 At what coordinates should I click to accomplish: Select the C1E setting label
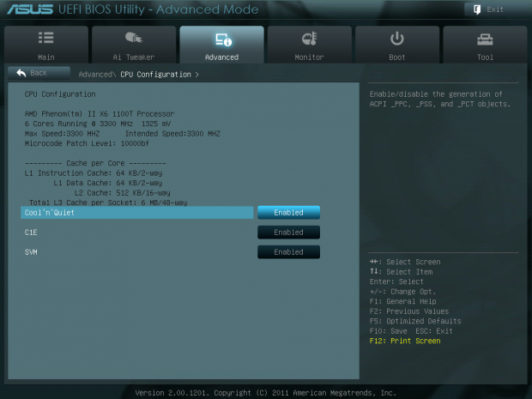pyautogui.click(x=32, y=233)
